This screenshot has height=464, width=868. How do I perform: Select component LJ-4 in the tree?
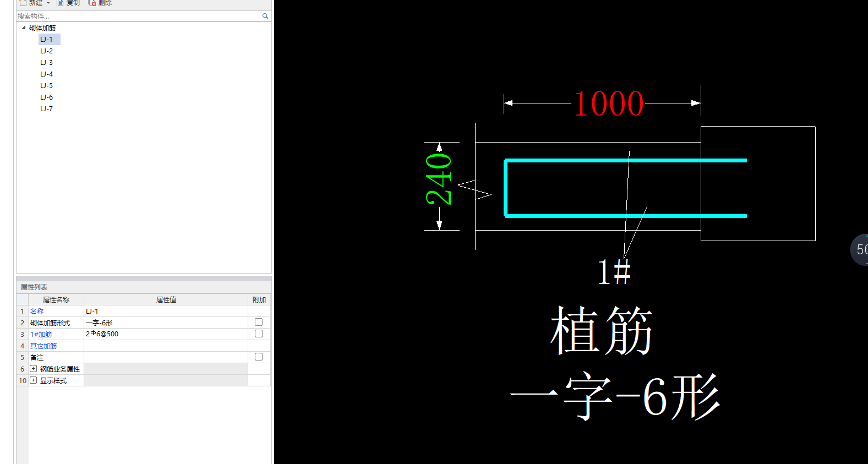[47, 74]
